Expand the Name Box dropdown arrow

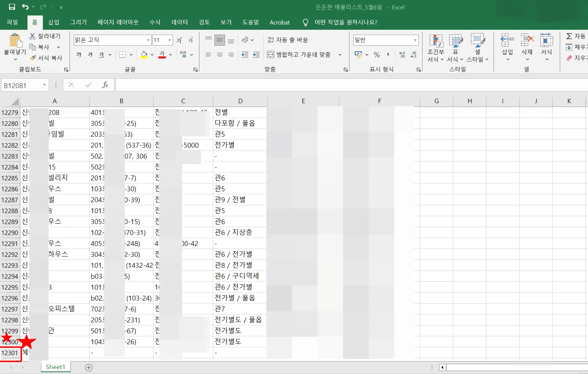pyautogui.click(x=44, y=85)
